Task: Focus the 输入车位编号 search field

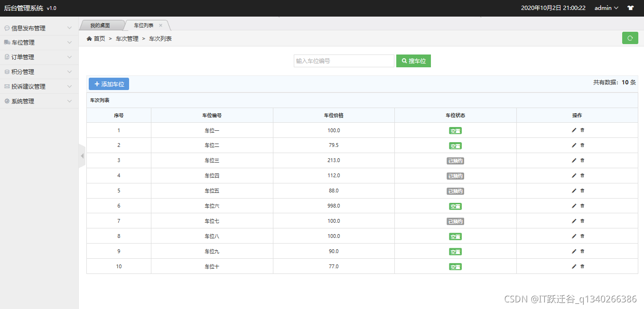Action: click(x=344, y=61)
